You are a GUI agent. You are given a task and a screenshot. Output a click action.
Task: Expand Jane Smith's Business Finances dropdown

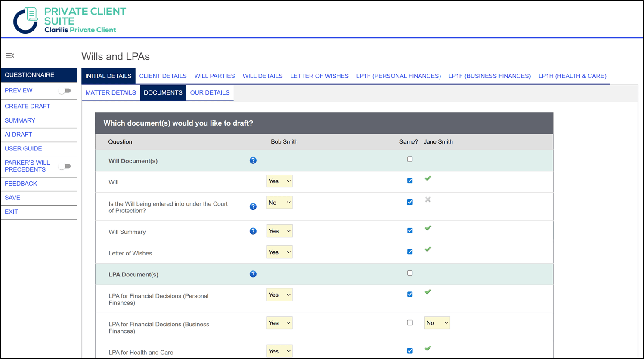point(437,323)
